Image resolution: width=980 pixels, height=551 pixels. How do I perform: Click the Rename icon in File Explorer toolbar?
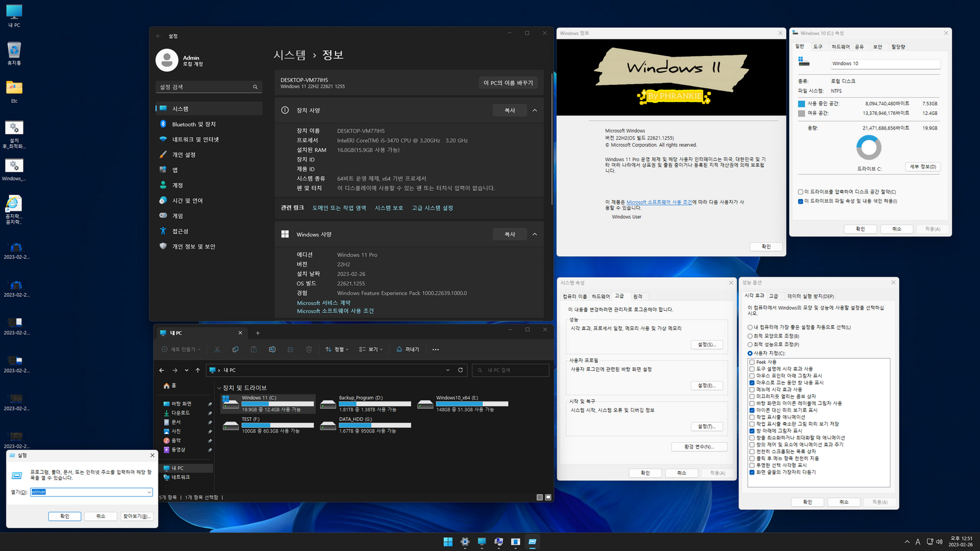272,349
